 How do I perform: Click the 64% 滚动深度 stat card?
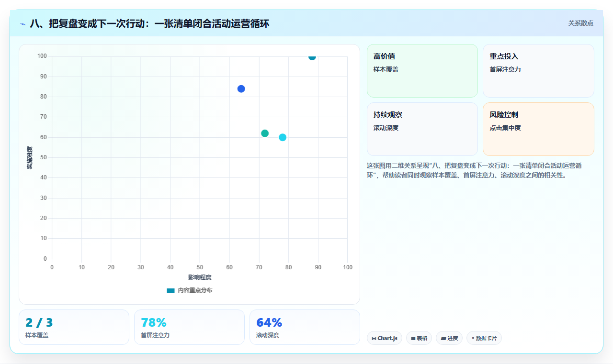[x=305, y=327]
